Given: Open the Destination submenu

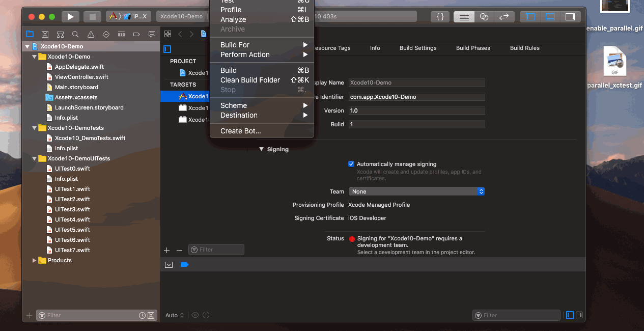Looking at the screenshot, I should [262, 115].
